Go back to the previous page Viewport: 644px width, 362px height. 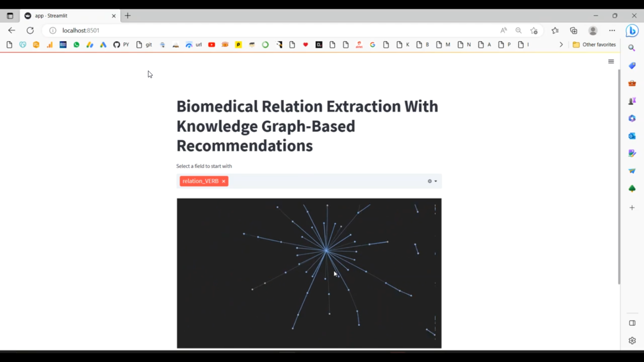(12, 30)
